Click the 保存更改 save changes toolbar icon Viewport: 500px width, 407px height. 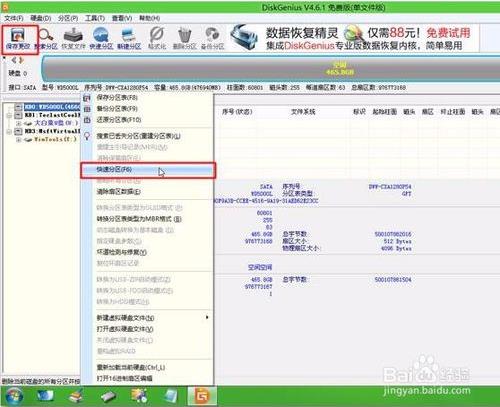[x=18, y=39]
